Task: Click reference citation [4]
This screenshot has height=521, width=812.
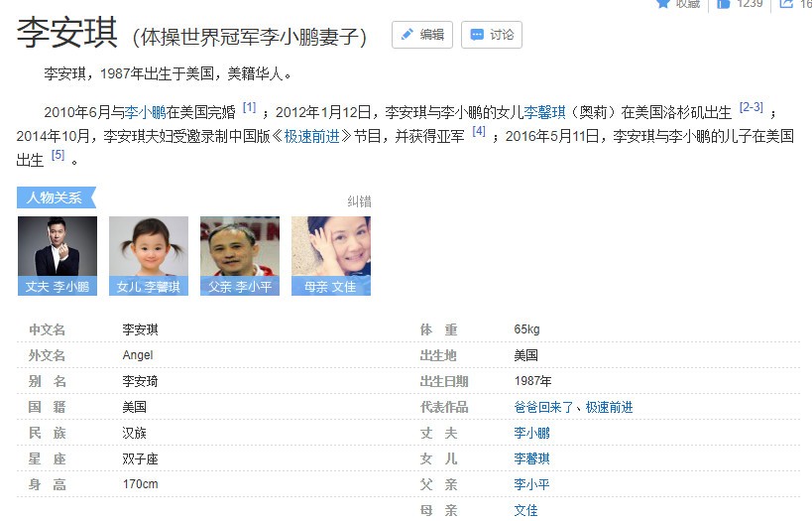Action: [x=479, y=131]
